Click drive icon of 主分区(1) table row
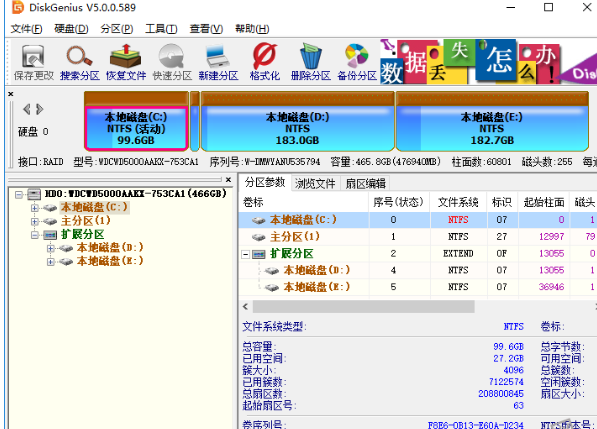Image resolution: width=597 pixels, height=429 pixels. (x=259, y=237)
